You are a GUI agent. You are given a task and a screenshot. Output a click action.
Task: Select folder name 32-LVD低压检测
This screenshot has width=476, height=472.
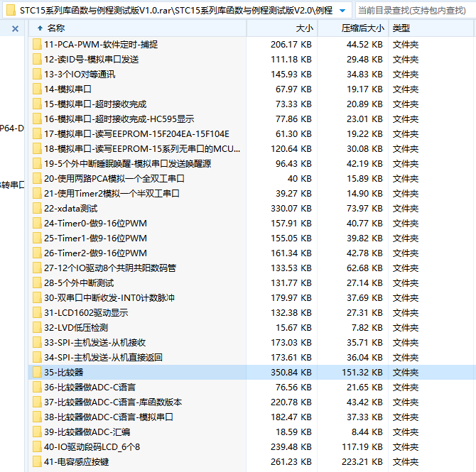click(x=76, y=328)
